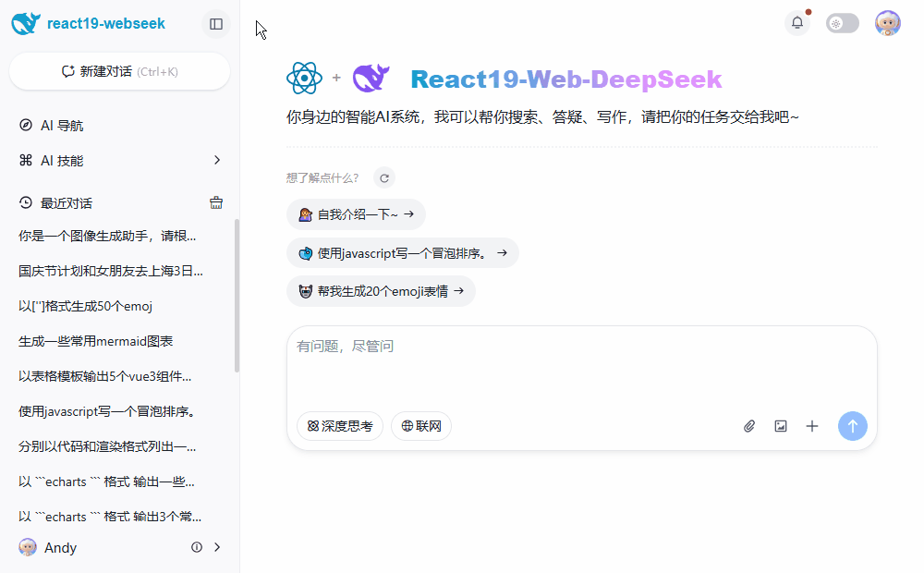Clear recent chats with the broom icon
This screenshot has height=573, width=924.
[216, 202]
